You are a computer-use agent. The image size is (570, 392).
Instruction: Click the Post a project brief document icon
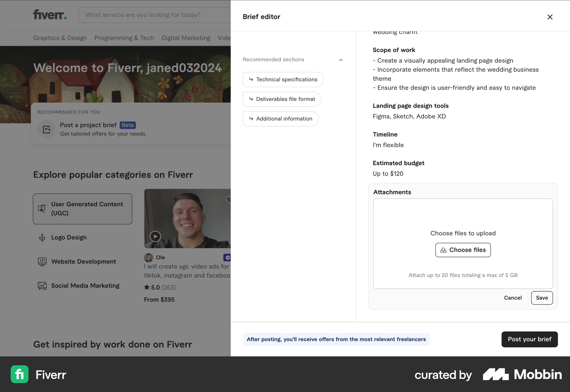click(x=46, y=129)
